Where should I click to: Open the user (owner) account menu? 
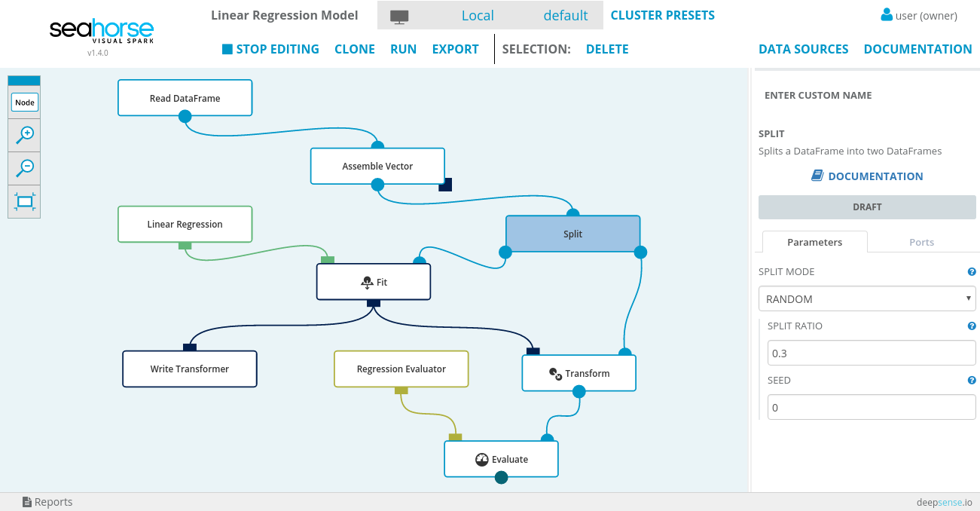click(x=918, y=15)
